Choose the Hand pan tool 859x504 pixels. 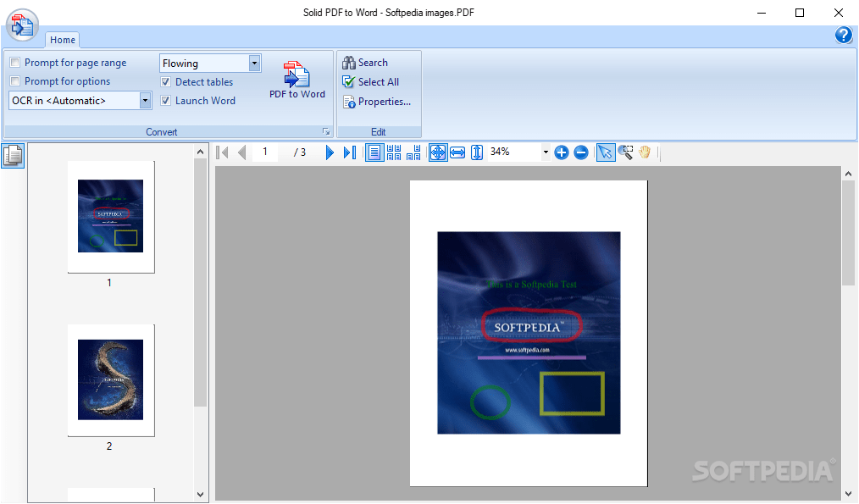click(x=645, y=152)
